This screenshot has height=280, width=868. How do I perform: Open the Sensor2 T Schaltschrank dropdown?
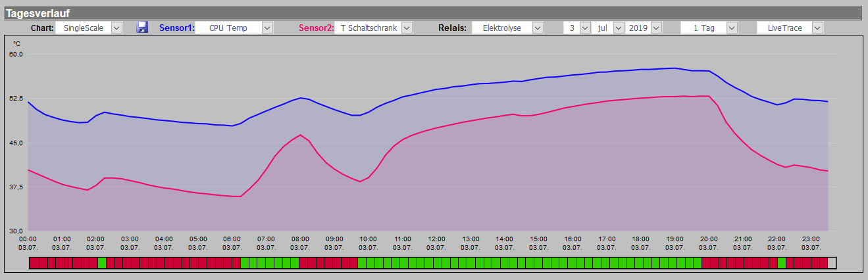tap(374, 28)
